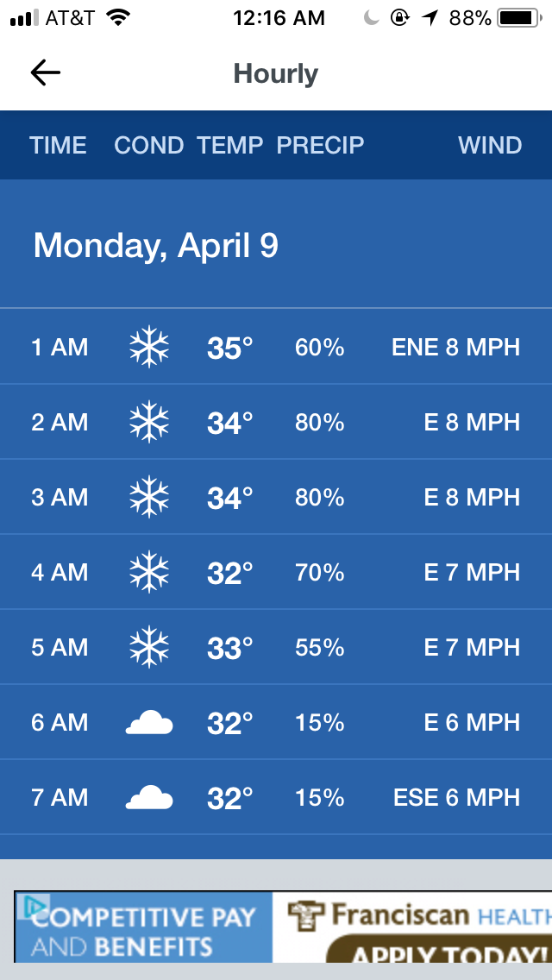Tap the PRECIP column header
This screenshot has height=980, width=552.
pos(320,145)
